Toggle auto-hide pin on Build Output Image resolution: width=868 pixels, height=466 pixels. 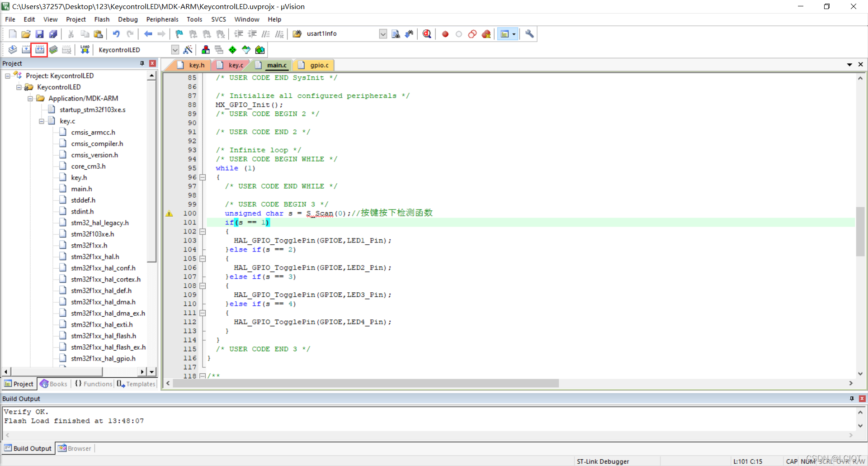coord(852,399)
